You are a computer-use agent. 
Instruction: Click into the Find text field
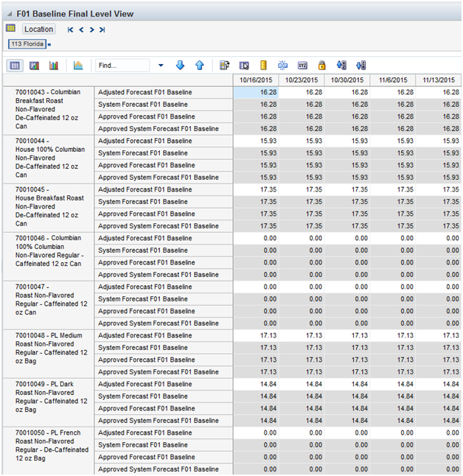tap(122, 66)
